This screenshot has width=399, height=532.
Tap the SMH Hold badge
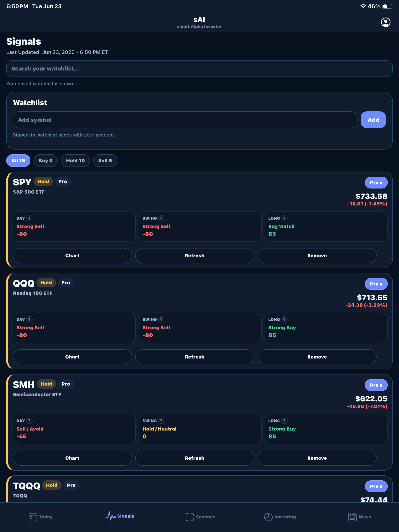point(46,384)
